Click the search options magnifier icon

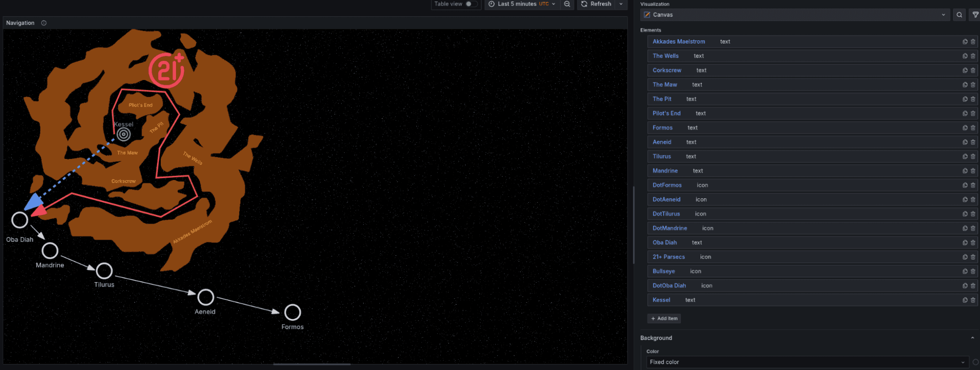coord(959,15)
